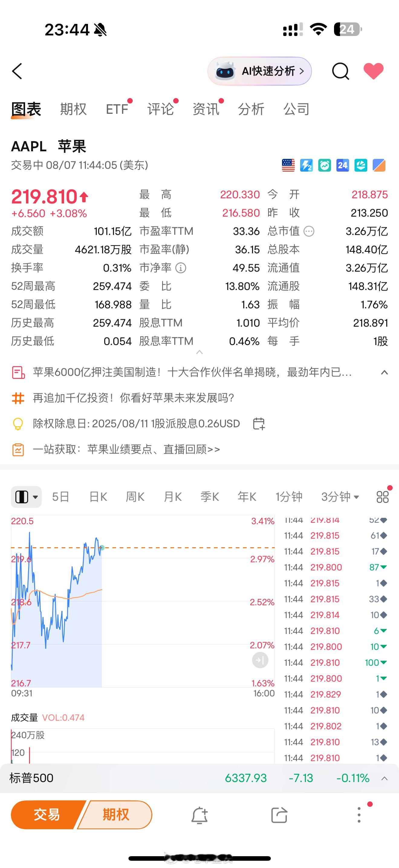Viewport: 399px width, 868px height.
Task: Open AI快速分析 quick analysis
Action: (x=259, y=71)
